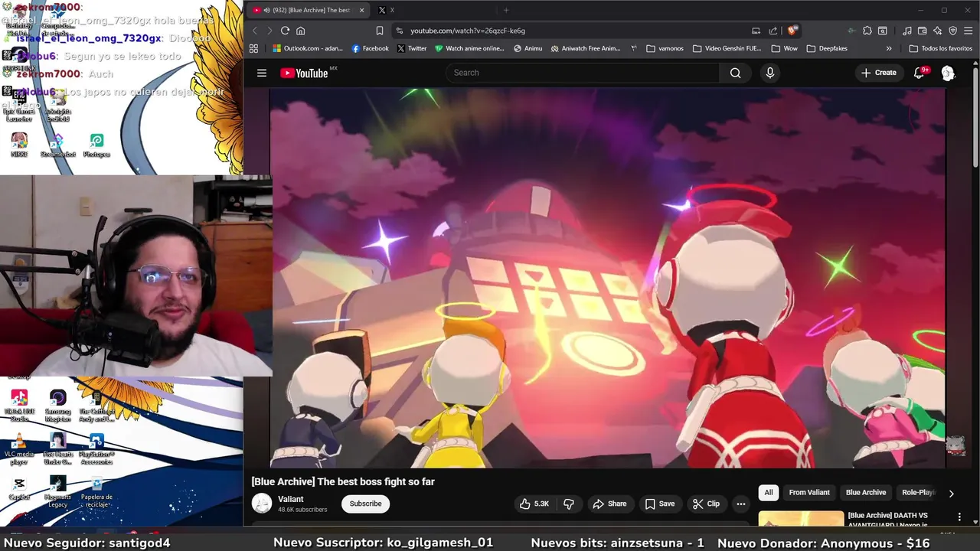Open CapCut desktop shortcut
Image resolution: width=980 pixels, height=551 pixels.
click(x=19, y=488)
